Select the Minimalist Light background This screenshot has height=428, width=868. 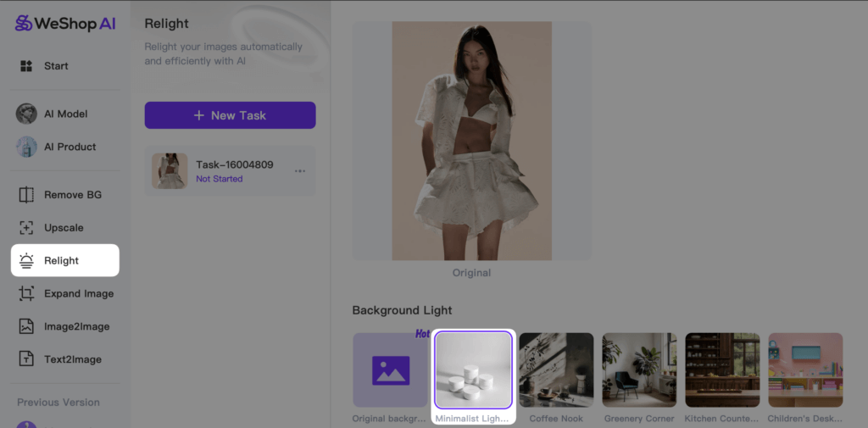(473, 370)
